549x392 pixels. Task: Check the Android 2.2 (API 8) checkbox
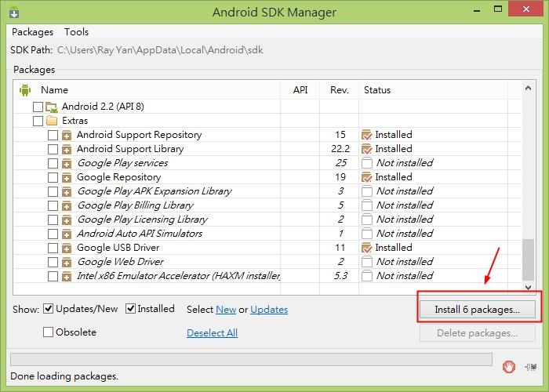coord(38,107)
